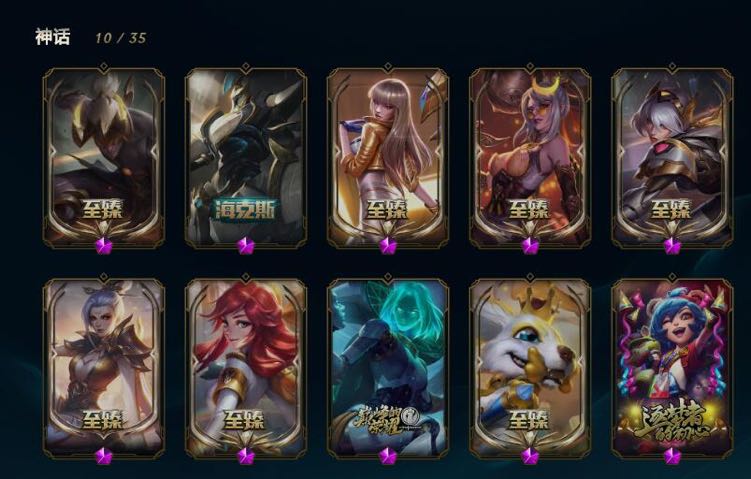This screenshot has height=479, width=751.
Task: Select the blue-haired celebration 逐梦者的初心 card
Action: pos(672,368)
